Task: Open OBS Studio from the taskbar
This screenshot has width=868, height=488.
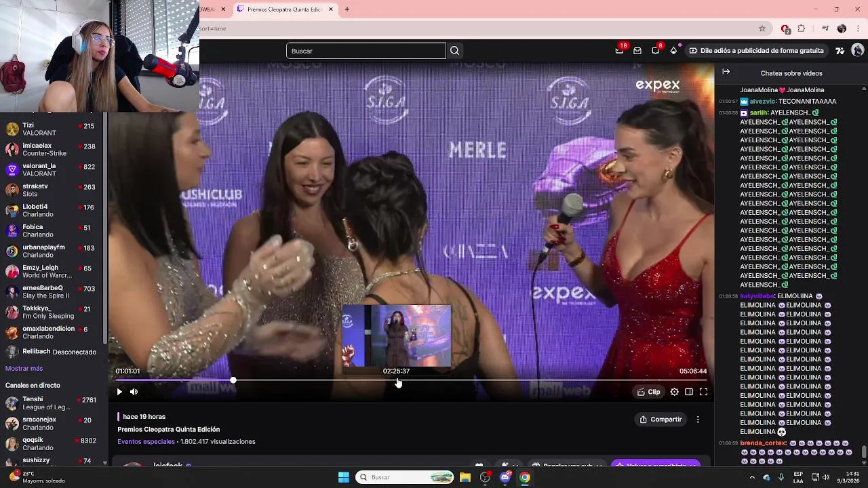Action: 486,477
